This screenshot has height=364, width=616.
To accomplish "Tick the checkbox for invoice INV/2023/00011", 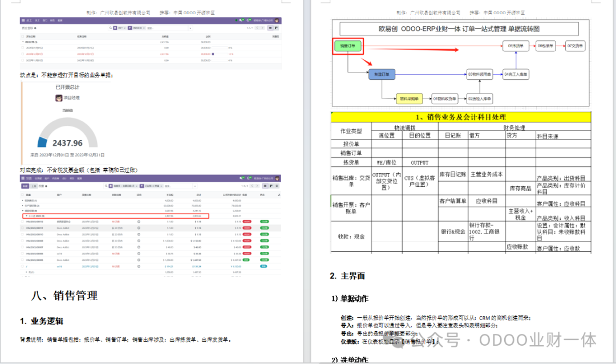I will click(x=22, y=228).
